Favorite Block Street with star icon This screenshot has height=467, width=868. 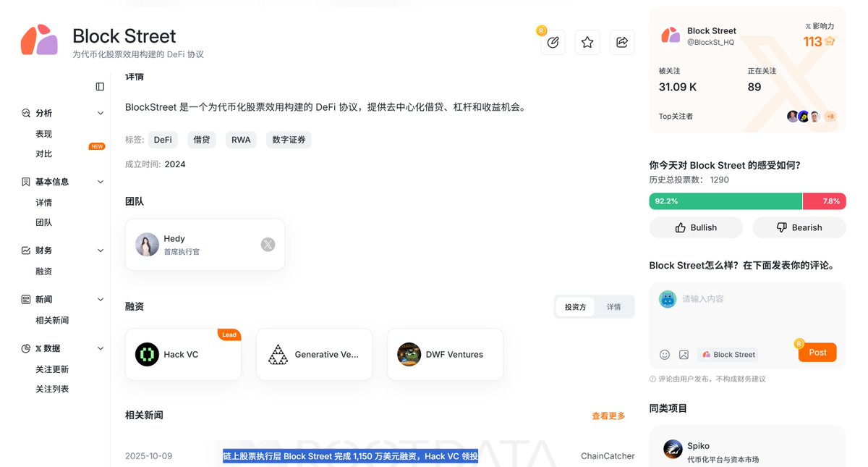pyautogui.click(x=587, y=43)
